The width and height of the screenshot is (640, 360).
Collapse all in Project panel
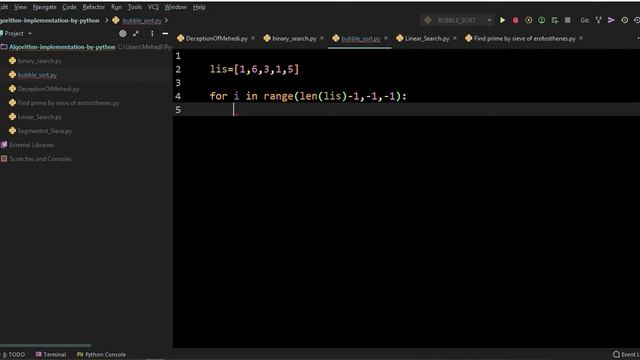pyautogui.click(x=136, y=34)
